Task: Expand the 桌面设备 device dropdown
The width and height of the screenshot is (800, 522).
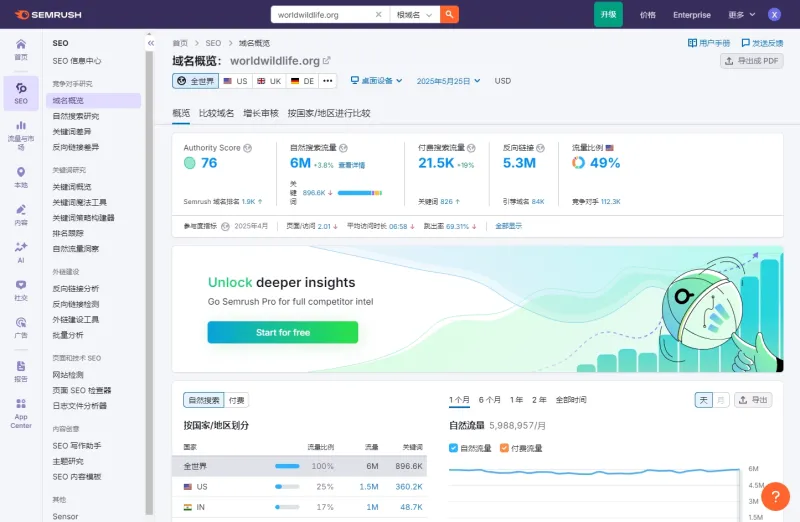Action: (377, 81)
